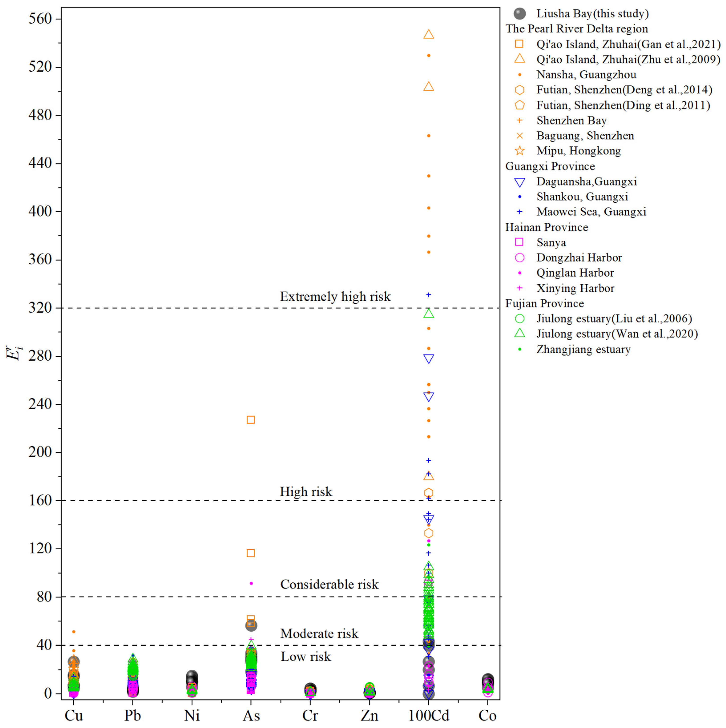Click the Shenzhen Bay orange plus legend icon
Screen dimensions: 726x728
519,121
